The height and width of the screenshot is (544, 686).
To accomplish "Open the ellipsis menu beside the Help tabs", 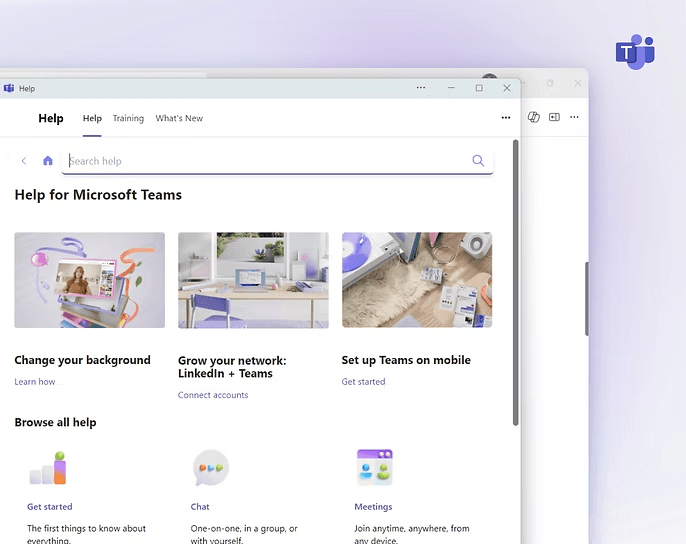I will (x=506, y=117).
